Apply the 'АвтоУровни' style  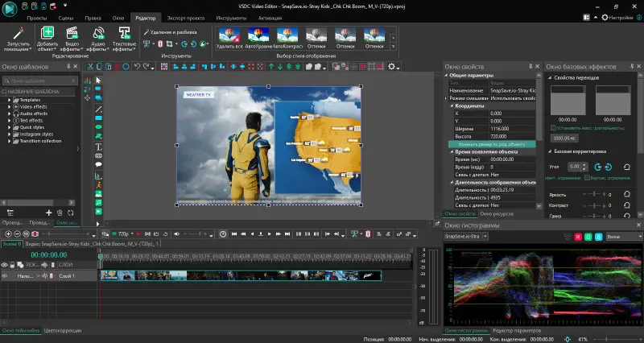click(x=258, y=39)
